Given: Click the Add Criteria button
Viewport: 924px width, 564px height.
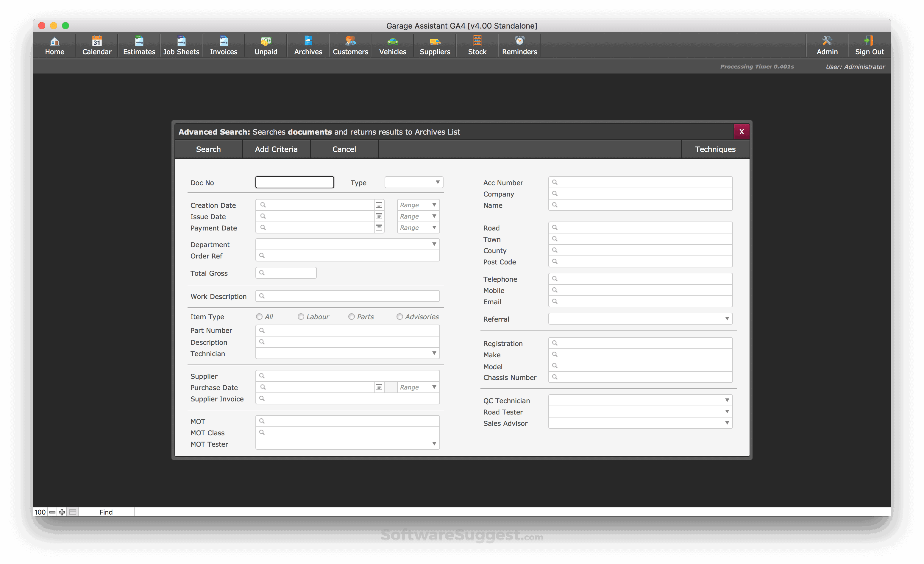Looking at the screenshot, I should pyautogui.click(x=276, y=149).
